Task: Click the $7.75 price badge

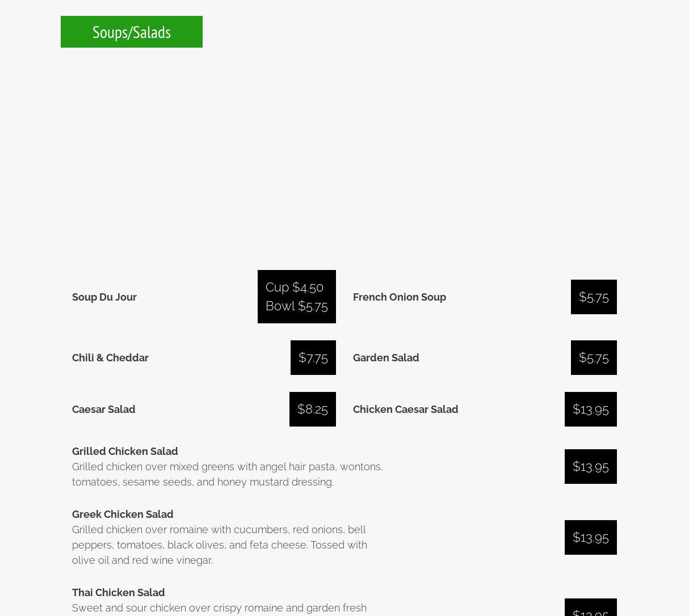Action: click(313, 357)
